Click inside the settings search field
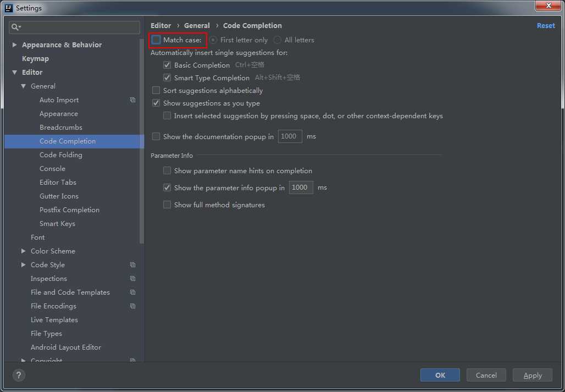The width and height of the screenshot is (565, 392). click(75, 27)
